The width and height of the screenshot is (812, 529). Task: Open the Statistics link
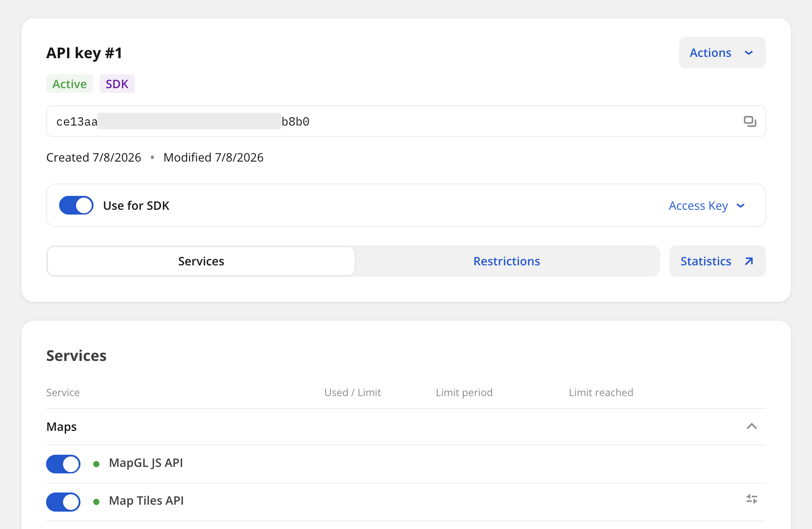point(717,261)
